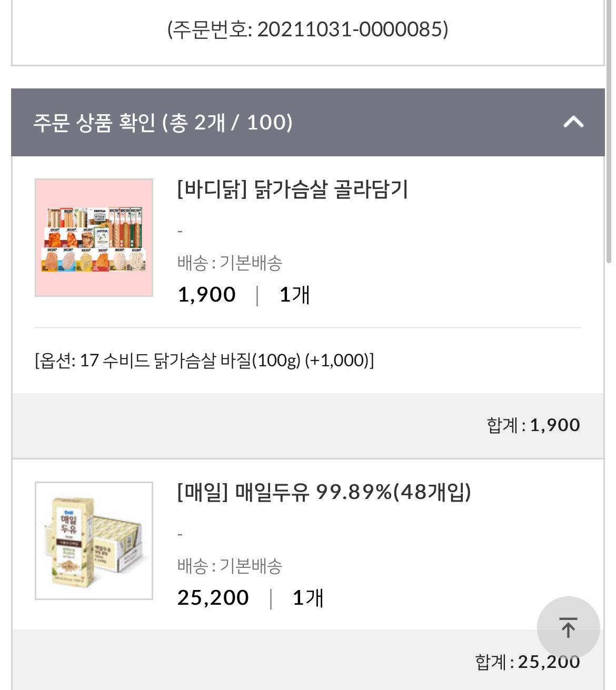Open the 매일두유 product thumbnail image
Screen dimensions: 616x690
(94, 541)
